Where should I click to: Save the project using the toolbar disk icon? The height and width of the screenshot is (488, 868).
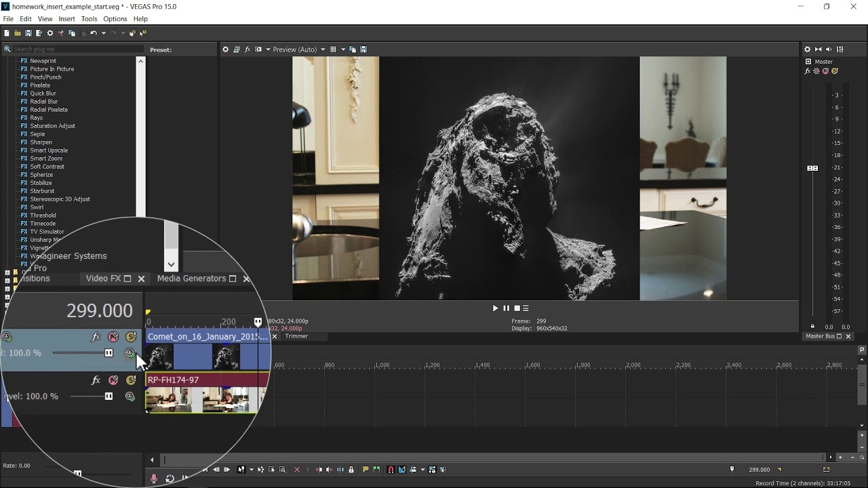(28, 33)
